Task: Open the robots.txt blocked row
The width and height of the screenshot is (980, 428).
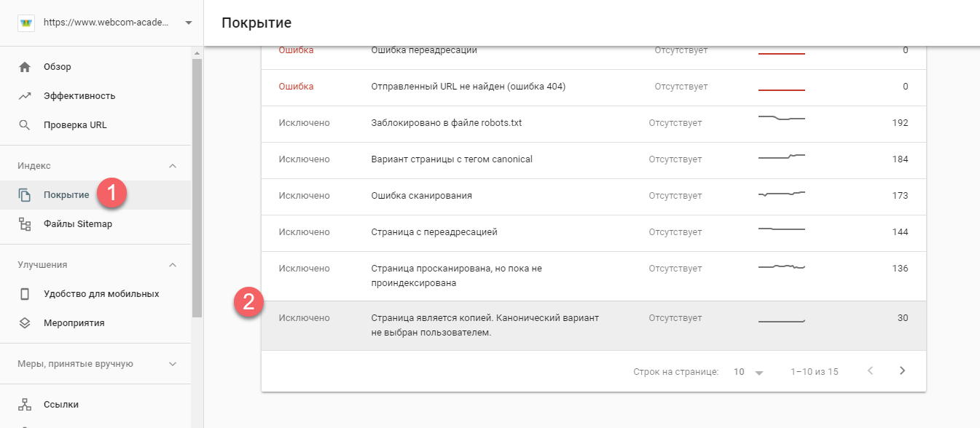Action: point(447,123)
